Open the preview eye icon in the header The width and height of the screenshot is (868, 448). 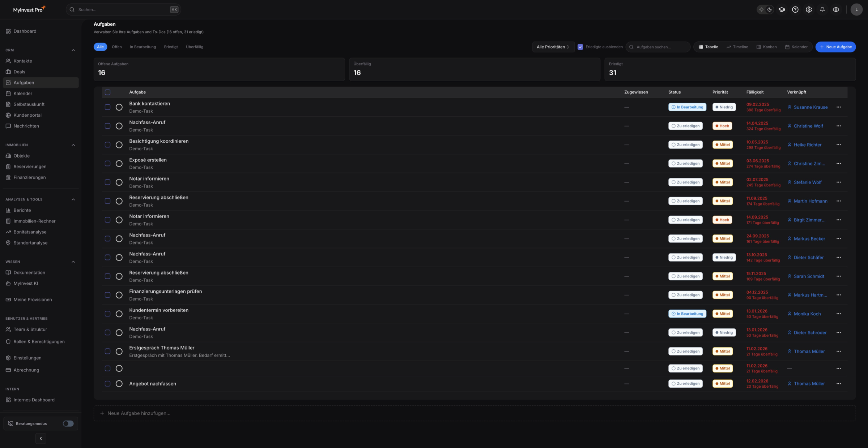[836, 9]
